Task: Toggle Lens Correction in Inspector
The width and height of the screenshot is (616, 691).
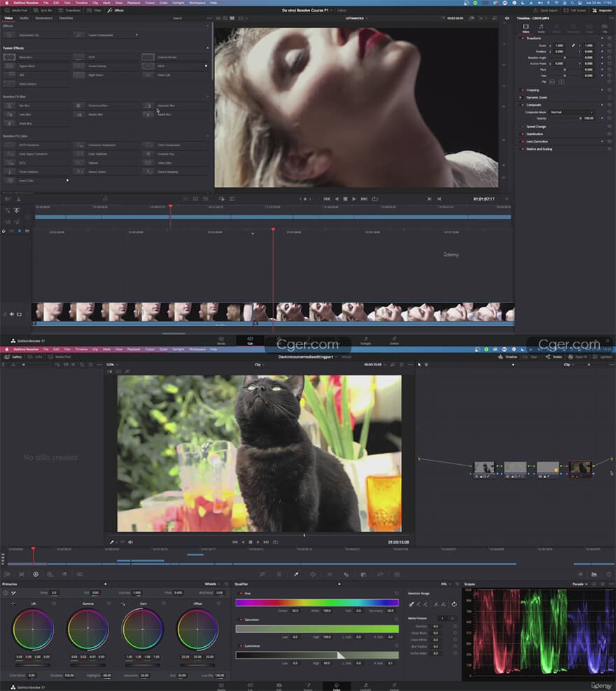Action: [x=523, y=141]
